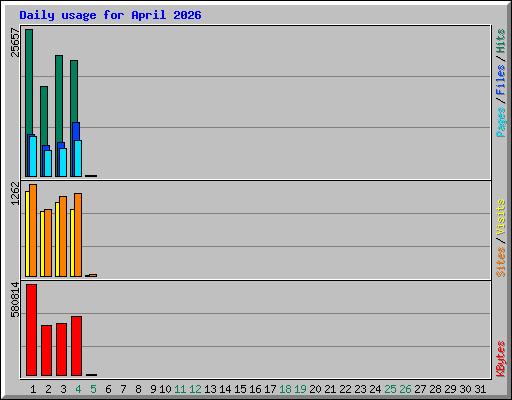Screen dimensions: 512x400
Task: Click day label 1 on the x-axis
Action: pos(33,389)
